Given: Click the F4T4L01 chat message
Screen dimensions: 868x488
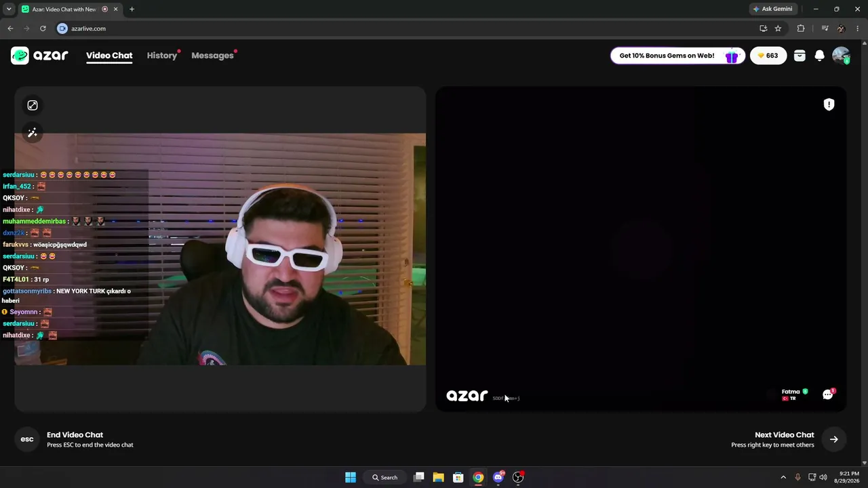Looking at the screenshot, I should coord(26,279).
